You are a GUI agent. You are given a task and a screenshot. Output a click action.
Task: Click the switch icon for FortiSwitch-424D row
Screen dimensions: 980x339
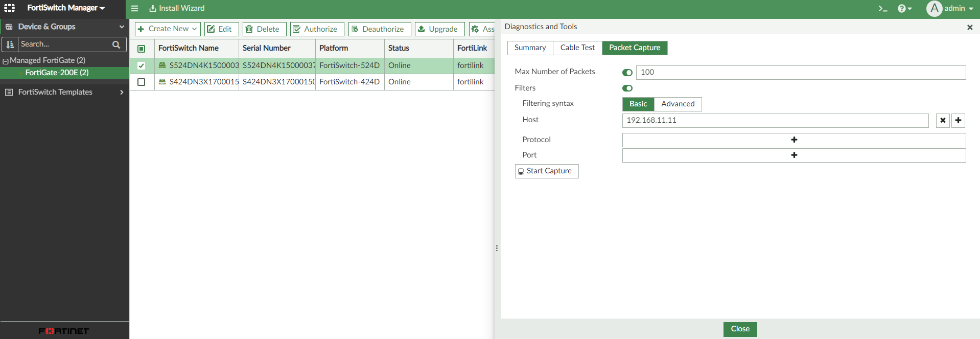click(162, 82)
